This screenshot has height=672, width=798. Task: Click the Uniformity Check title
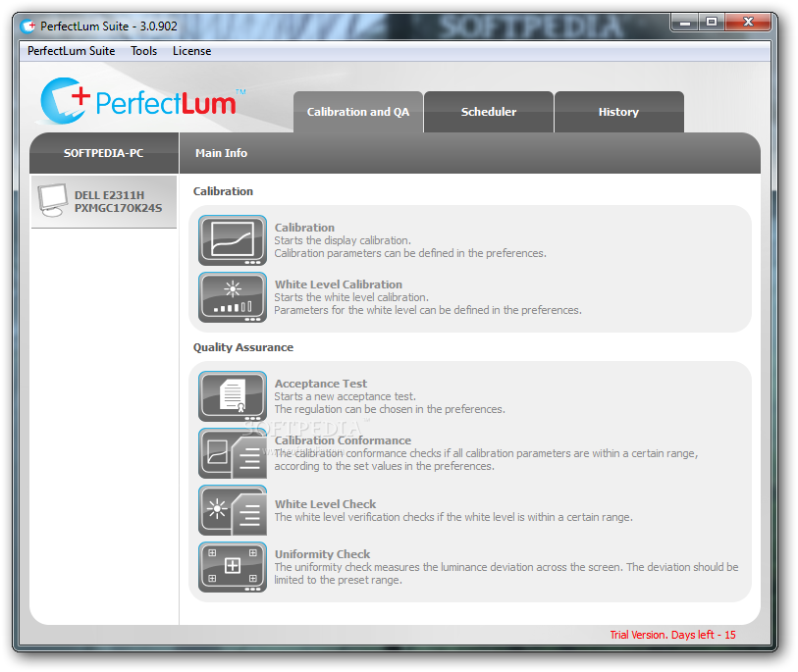click(x=322, y=554)
